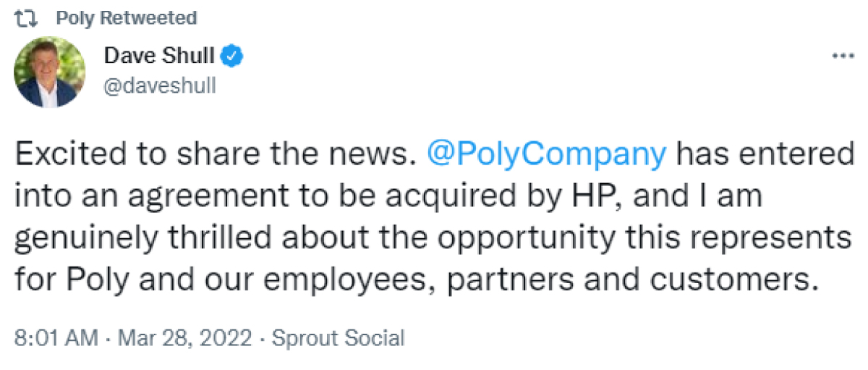
Task: Open Dave Shull's profile photo
Action: click(x=50, y=72)
